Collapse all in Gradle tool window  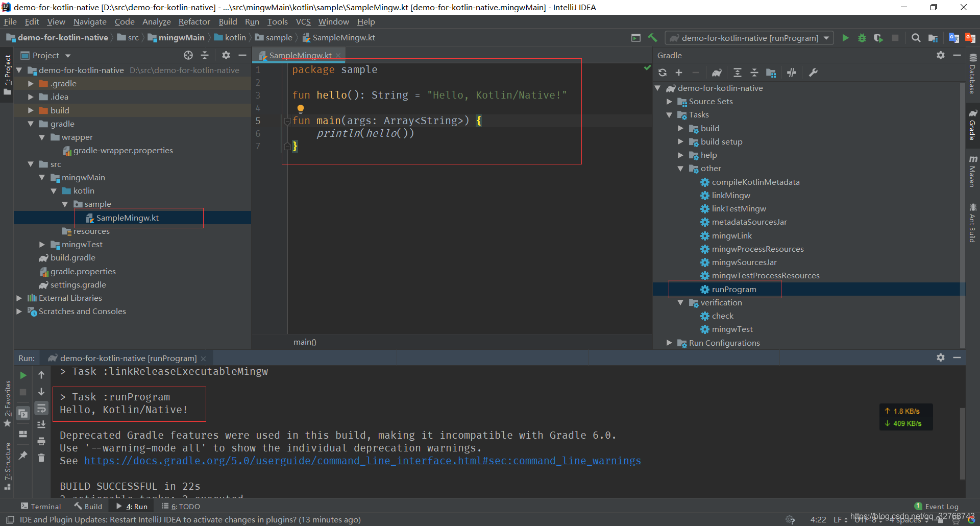click(x=754, y=73)
